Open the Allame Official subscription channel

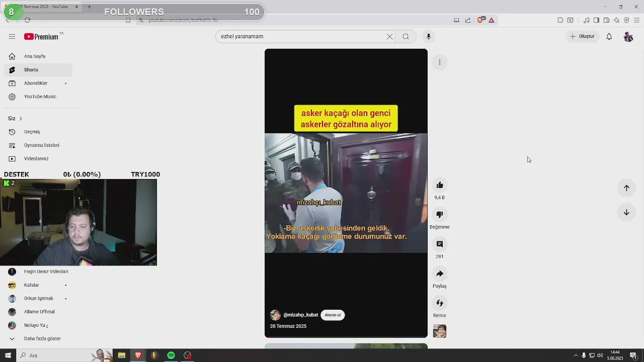(38, 312)
